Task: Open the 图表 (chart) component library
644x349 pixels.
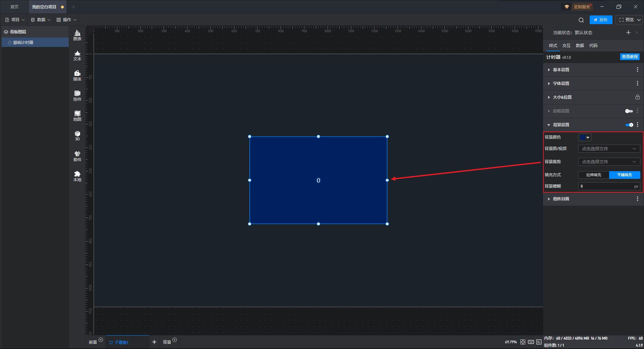Action: point(77,35)
